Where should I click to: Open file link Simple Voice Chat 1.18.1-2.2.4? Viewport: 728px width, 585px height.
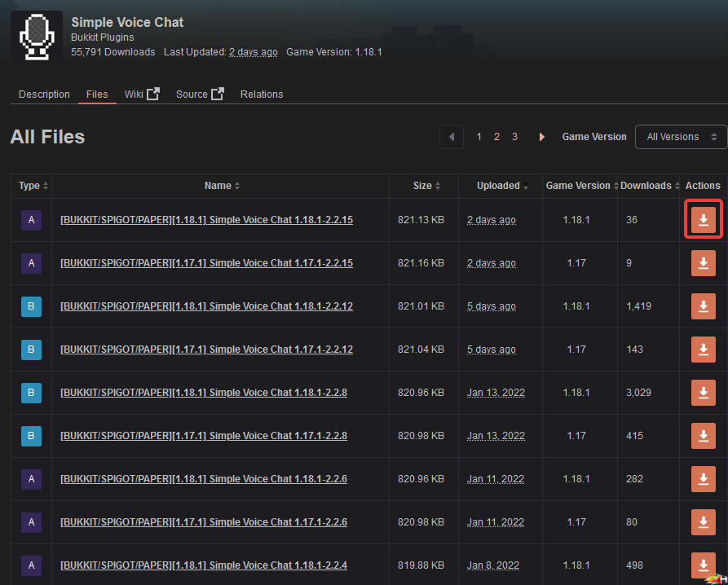point(204,565)
